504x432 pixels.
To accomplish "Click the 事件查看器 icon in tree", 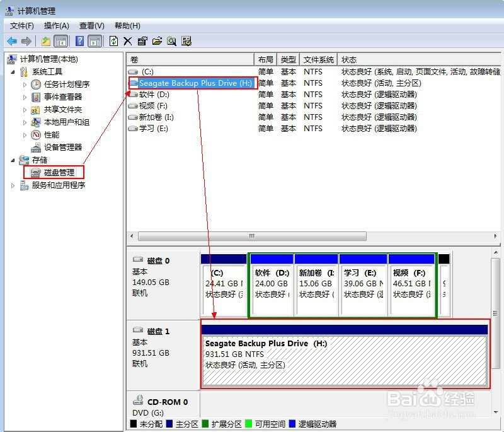I will pos(36,97).
